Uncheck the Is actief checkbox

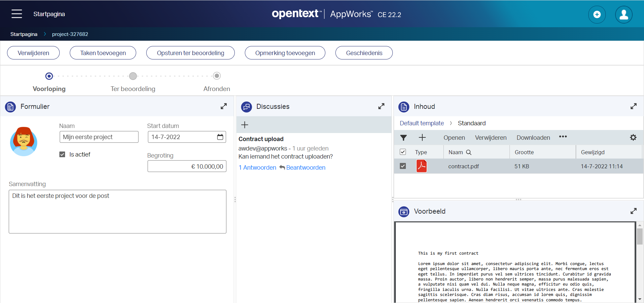[x=62, y=155]
